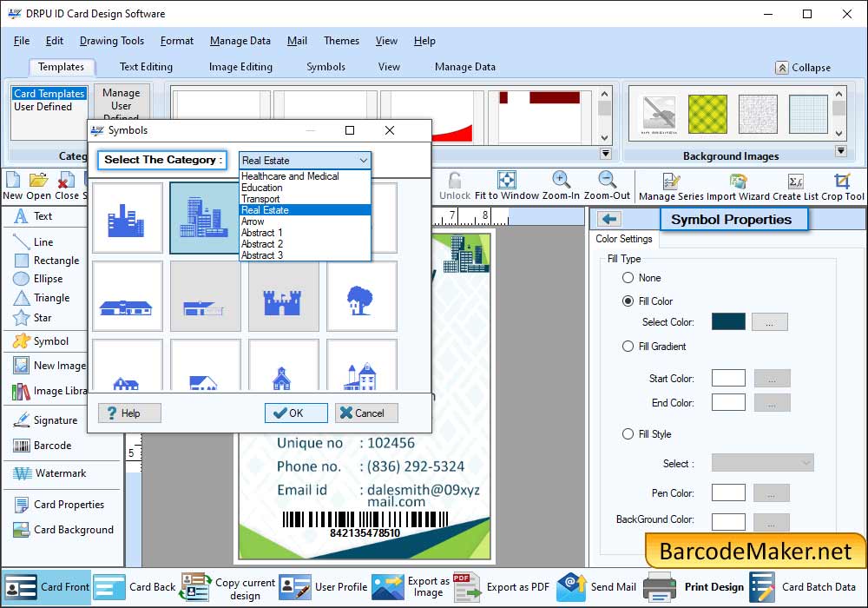Pick Abstract 2 from the category list
This screenshot has width=868, height=608.
[305, 244]
